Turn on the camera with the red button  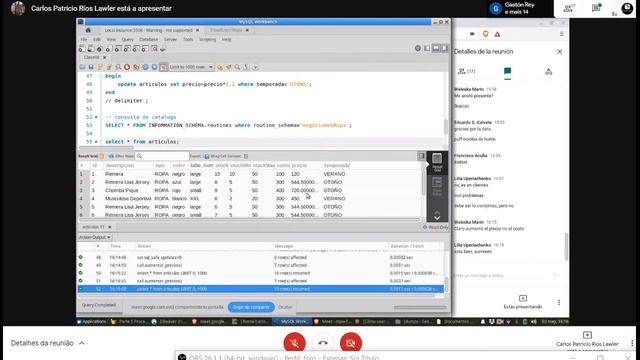point(351,343)
